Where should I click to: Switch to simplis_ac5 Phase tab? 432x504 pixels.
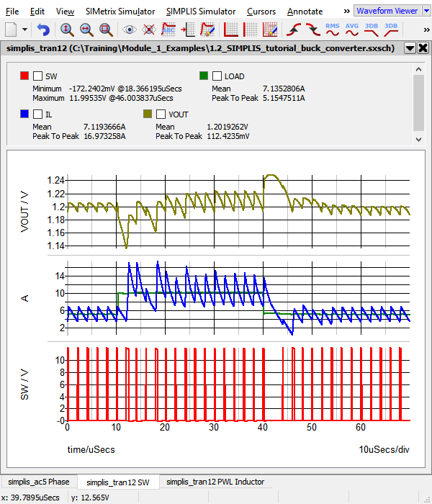click(38, 482)
